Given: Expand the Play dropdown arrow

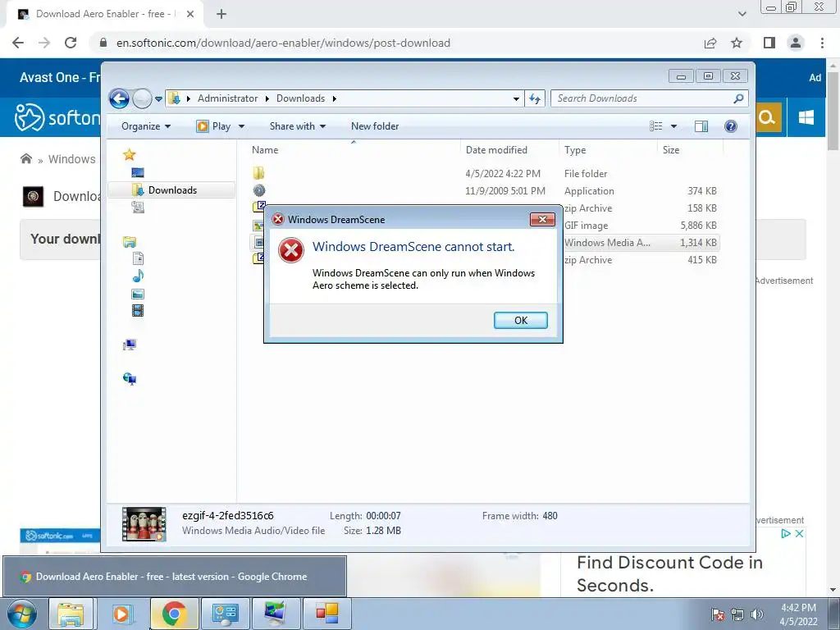Looking at the screenshot, I should tap(241, 126).
